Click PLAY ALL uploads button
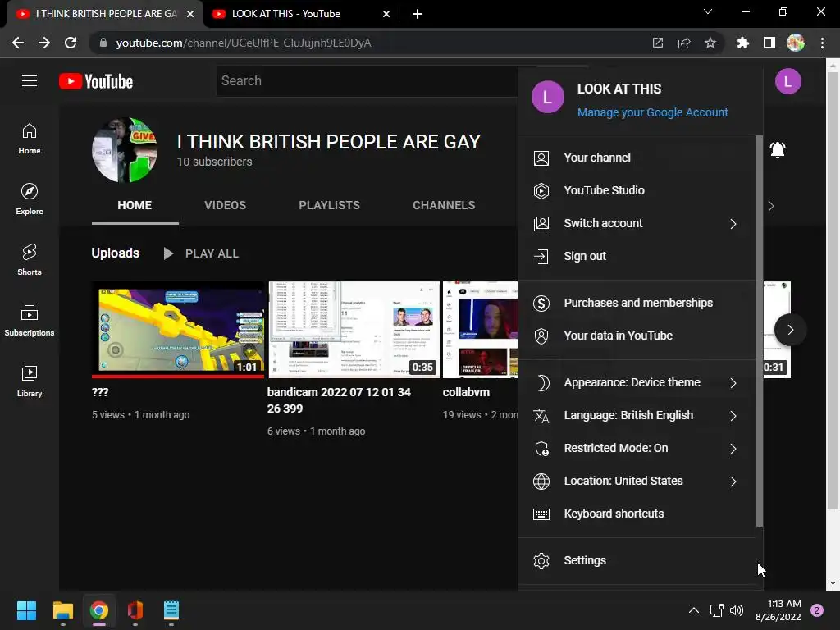 coord(201,254)
